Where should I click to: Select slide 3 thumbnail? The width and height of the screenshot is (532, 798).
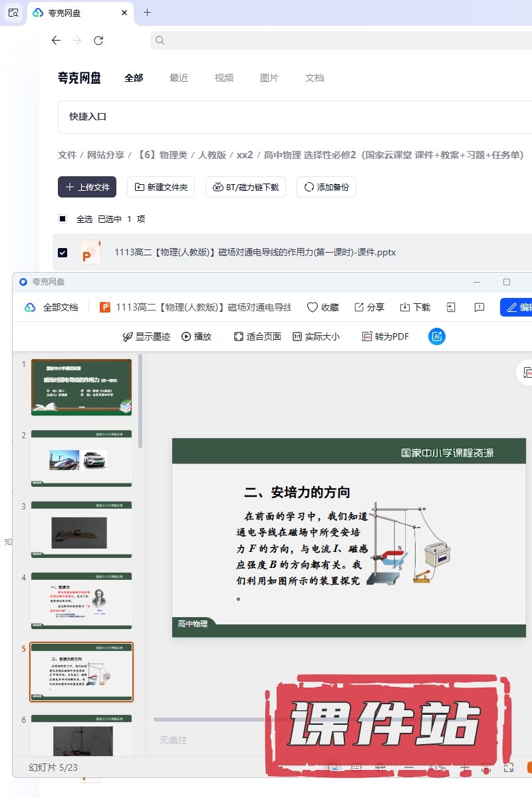coord(81,529)
